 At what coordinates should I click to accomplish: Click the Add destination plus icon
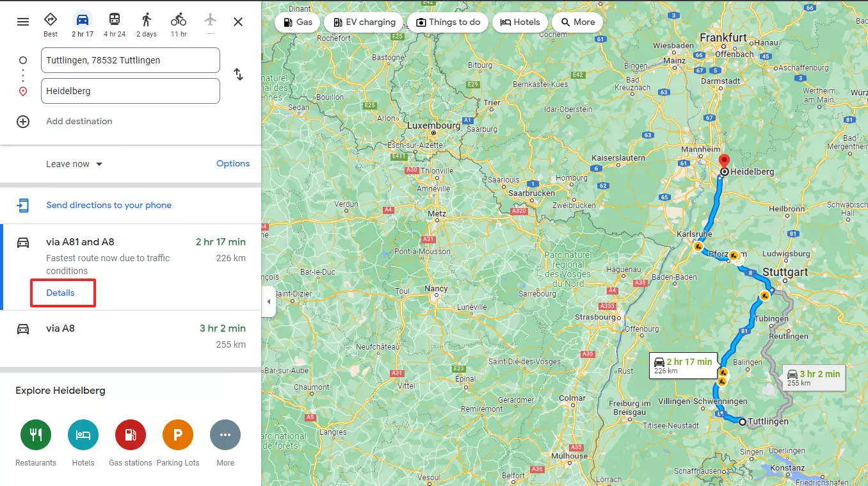[23, 122]
